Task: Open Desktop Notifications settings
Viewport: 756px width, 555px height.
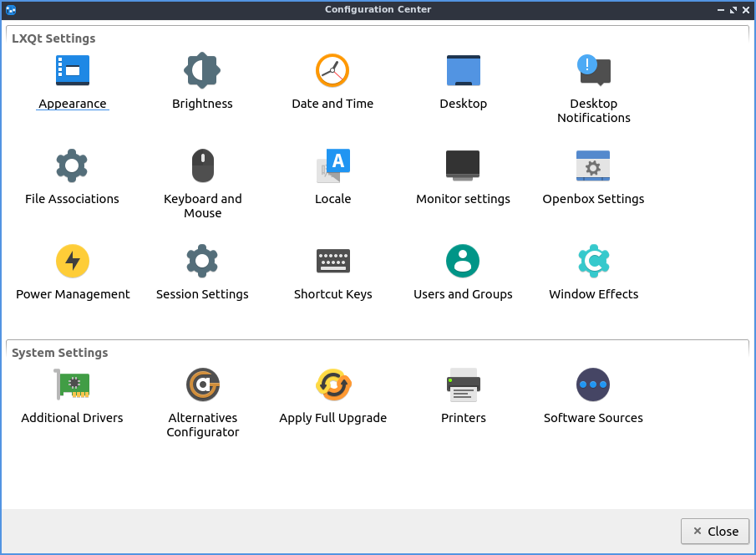Action: 593,71
